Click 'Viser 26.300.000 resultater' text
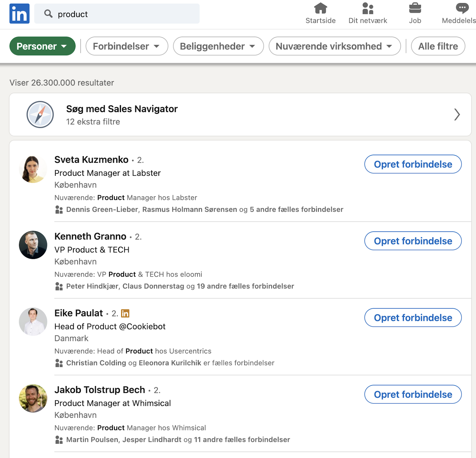476x458 pixels. (x=62, y=83)
